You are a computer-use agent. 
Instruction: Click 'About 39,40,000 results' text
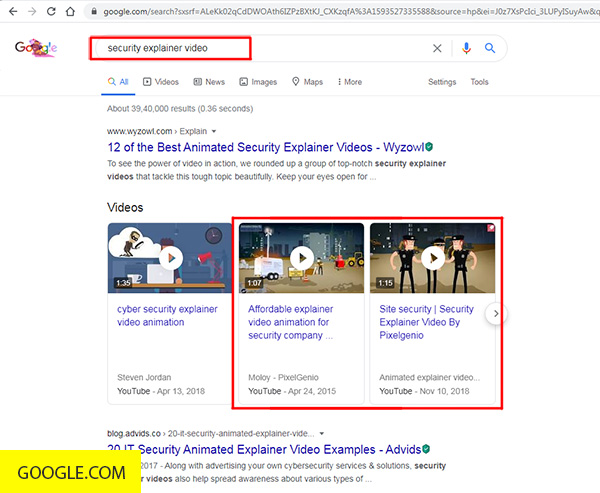[x=180, y=109]
